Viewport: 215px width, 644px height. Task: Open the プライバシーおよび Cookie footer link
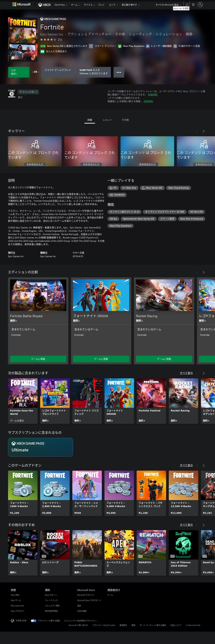click(104, 625)
